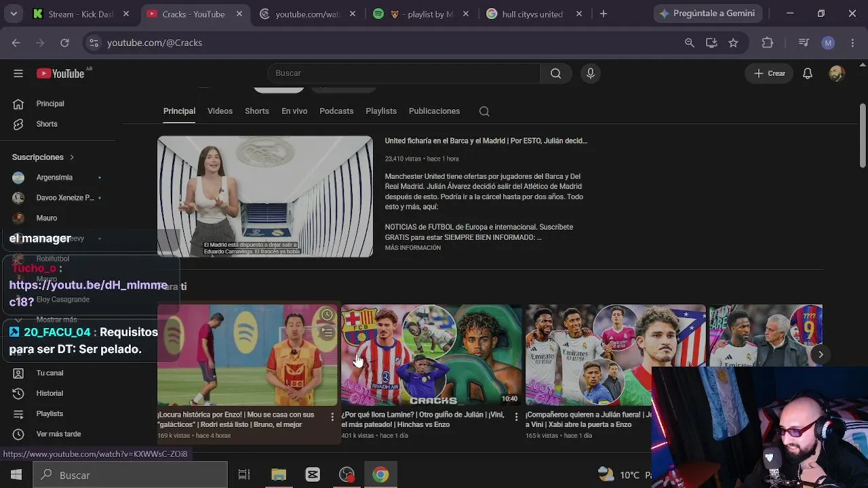Screen dimensions: 868x488
Task: Click the Chrome address bar URL
Action: click(x=155, y=43)
